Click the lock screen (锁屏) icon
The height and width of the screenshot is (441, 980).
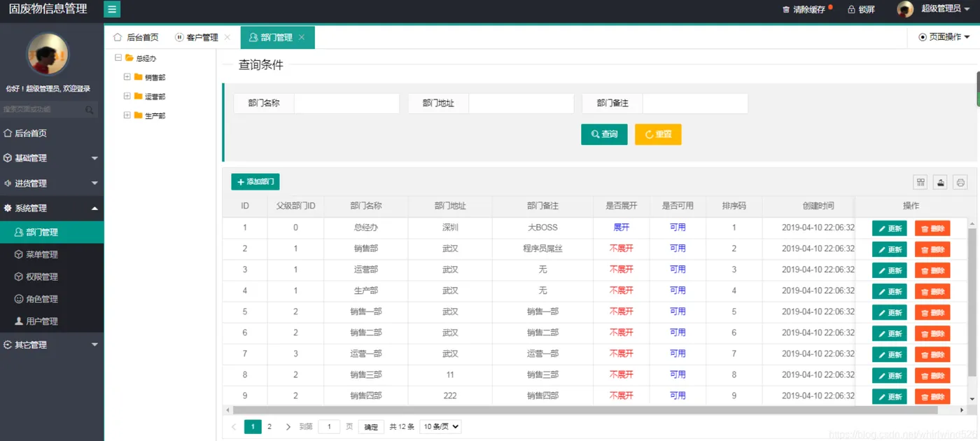851,10
